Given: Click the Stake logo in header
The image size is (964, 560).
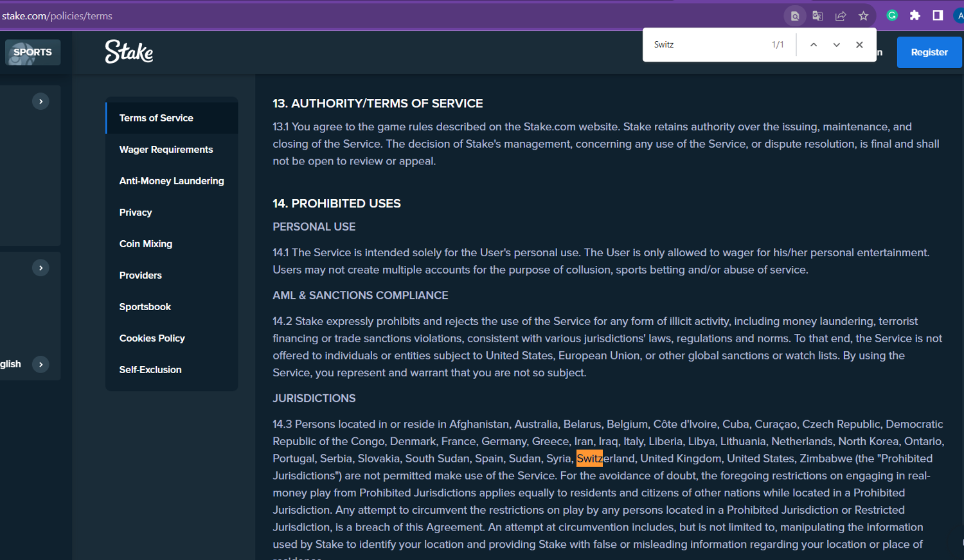Looking at the screenshot, I should (x=129, y=52).
